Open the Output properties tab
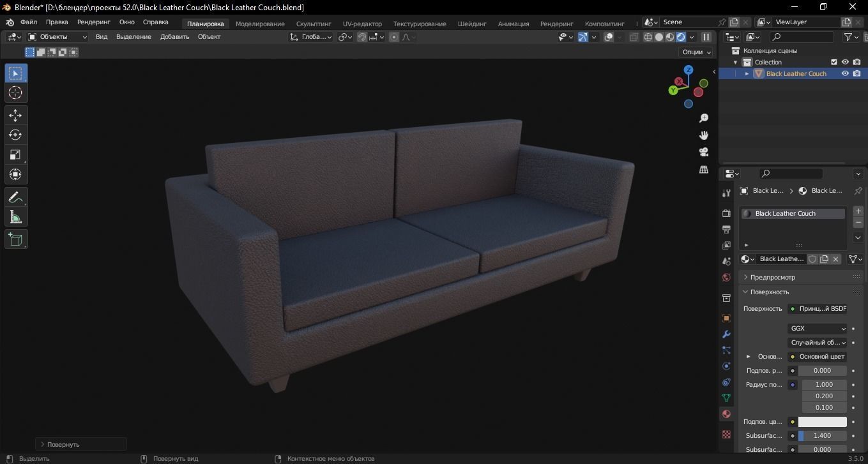868x464 pixels. [726, 229]
